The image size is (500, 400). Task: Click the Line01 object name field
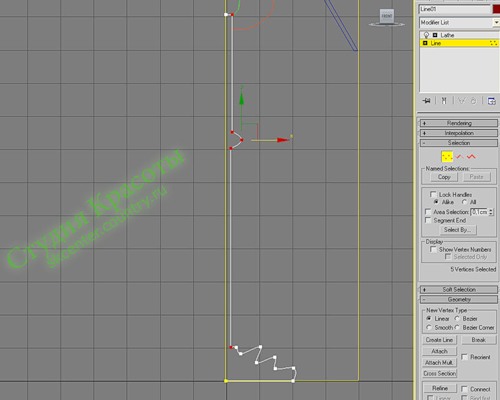tap(455, 9)
